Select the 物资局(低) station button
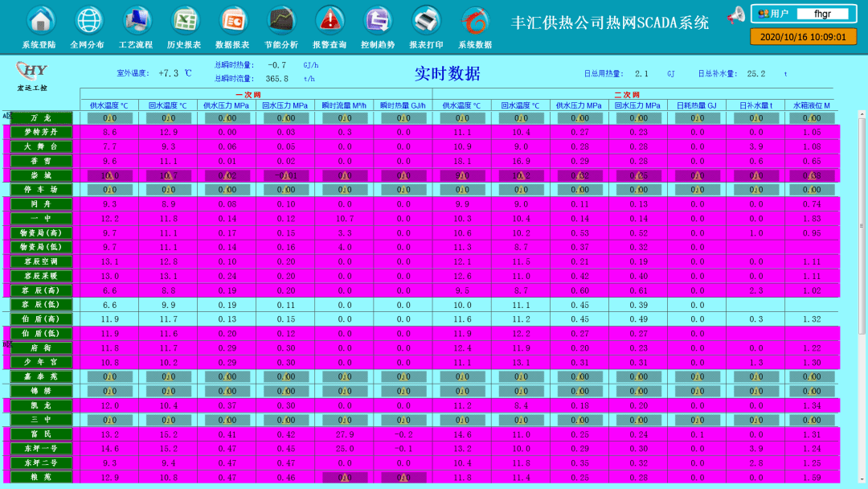The height and width of the screenshot is (489, 868). point(42,247)
